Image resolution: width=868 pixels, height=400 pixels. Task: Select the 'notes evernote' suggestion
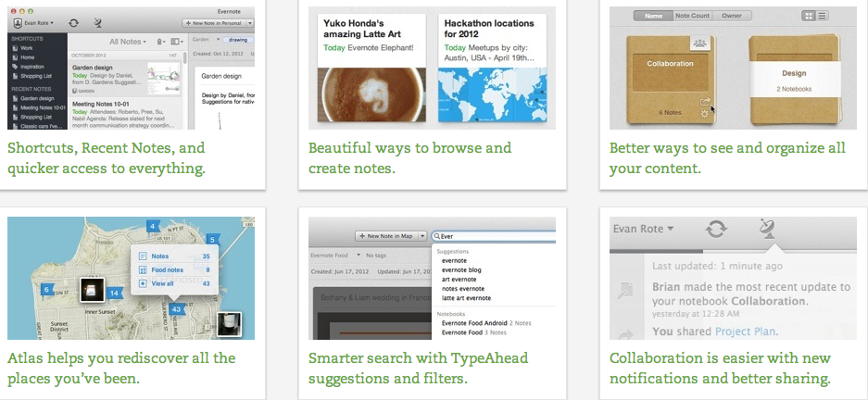[463, 289]
